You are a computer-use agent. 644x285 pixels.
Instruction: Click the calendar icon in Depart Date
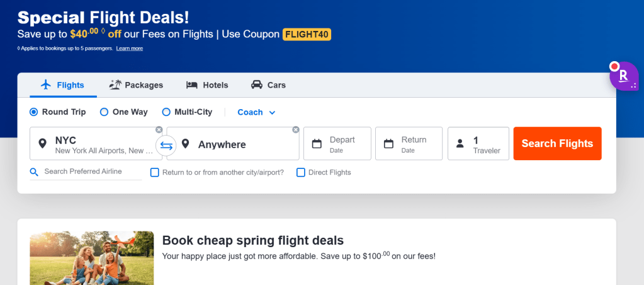317,144
